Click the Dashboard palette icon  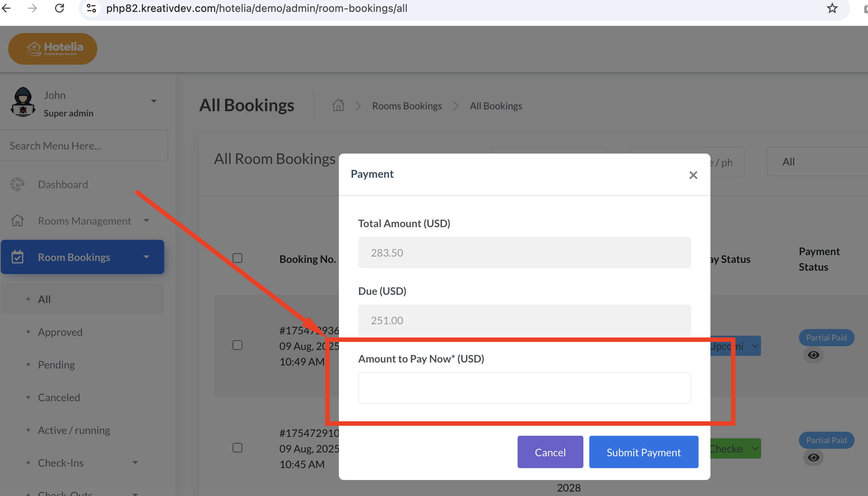(17, 184)
